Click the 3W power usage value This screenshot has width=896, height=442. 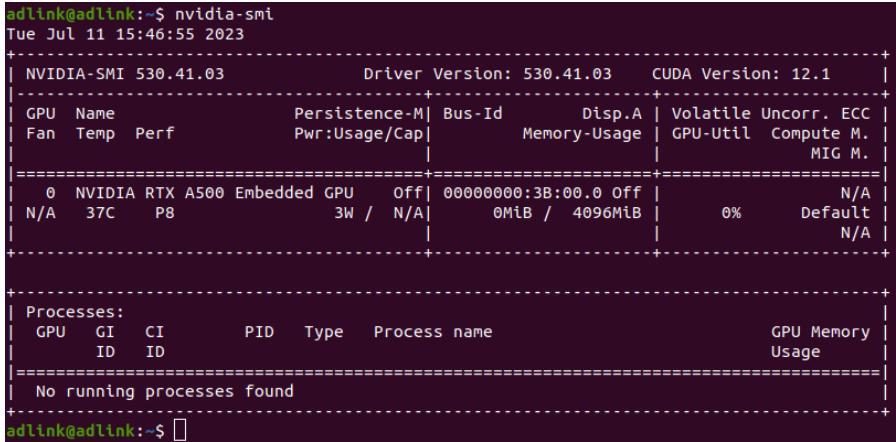[345, 213]
